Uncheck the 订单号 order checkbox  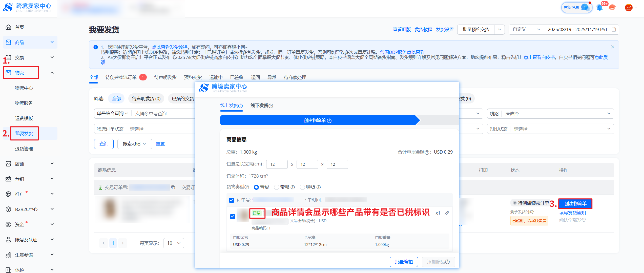[232, 200]
